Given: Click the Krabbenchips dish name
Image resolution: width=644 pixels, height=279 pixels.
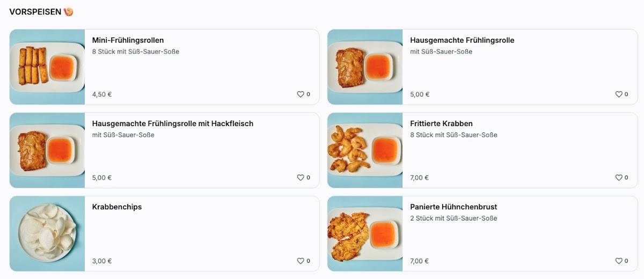Looking at the screenshot, I should [117, 207].
